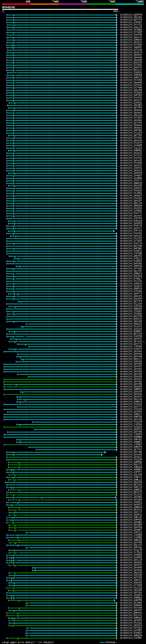Click the UniRef100_Q40956 label
The image size is (146, 644).
(131, 567)
